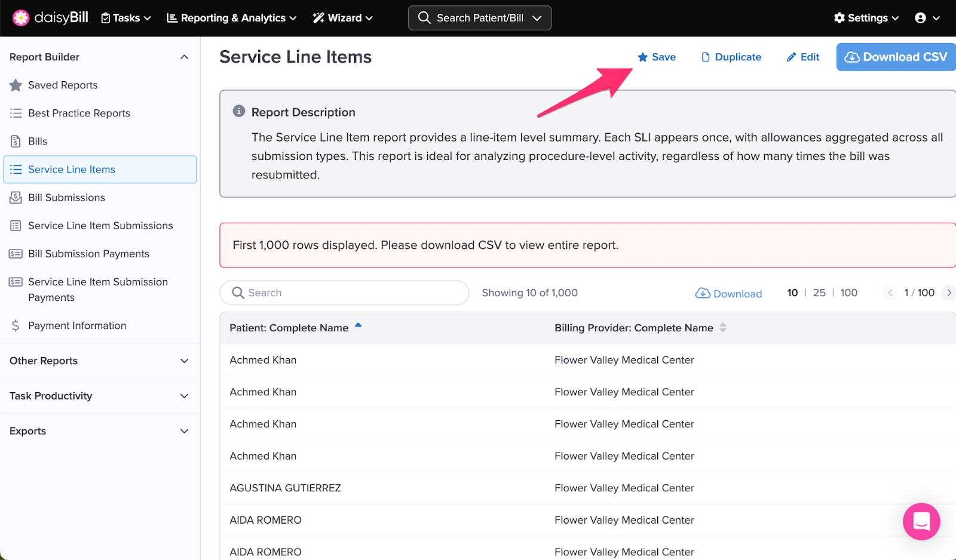Open the Tasks menu
956x560 pixels.
click(126, 18)
